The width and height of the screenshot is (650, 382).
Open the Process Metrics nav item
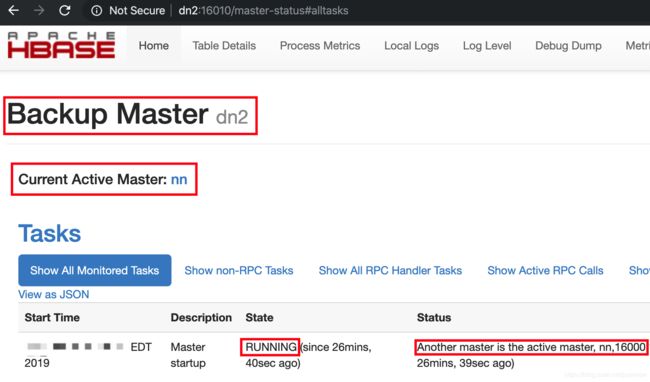320,46
